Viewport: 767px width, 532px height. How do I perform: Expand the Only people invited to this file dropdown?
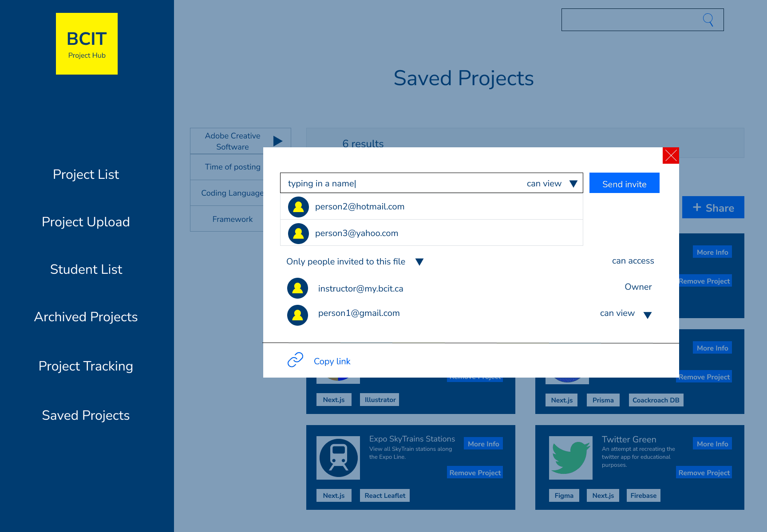click(419, 261)
